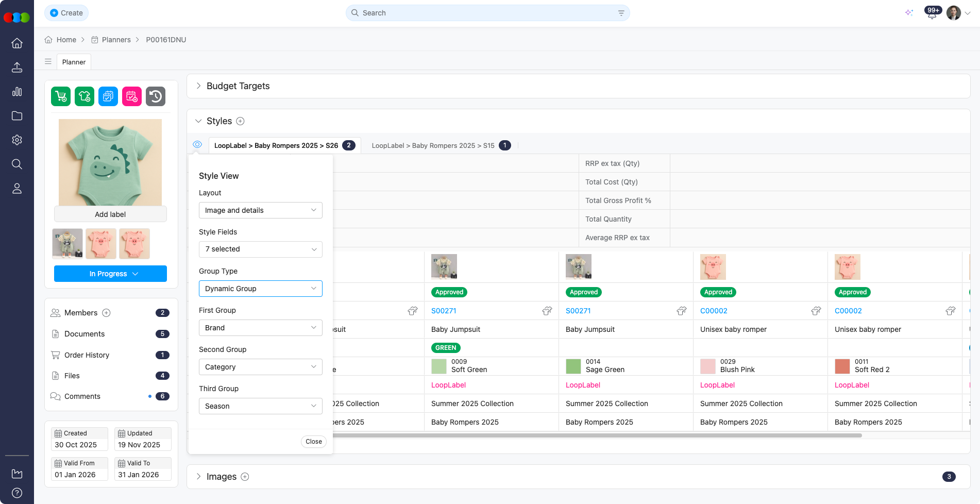Click the pink calendar icon

pos(132,96)
